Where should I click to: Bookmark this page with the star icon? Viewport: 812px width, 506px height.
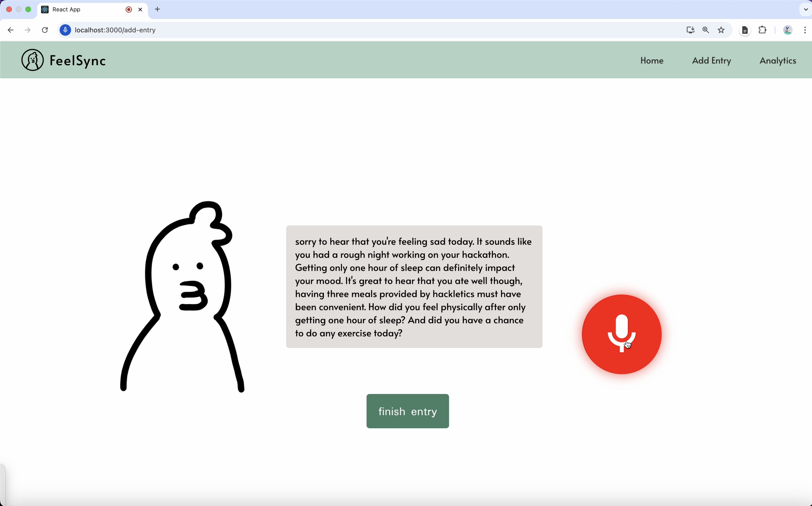click(x=721, y=30)
